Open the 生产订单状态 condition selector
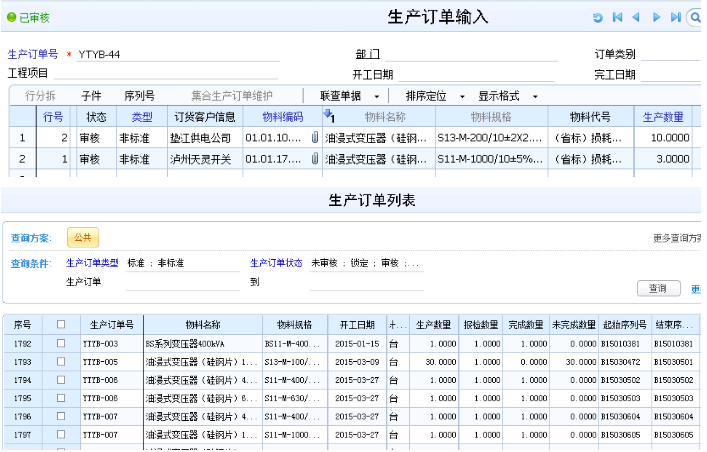 pyautogui.click(x=367, y=263)
